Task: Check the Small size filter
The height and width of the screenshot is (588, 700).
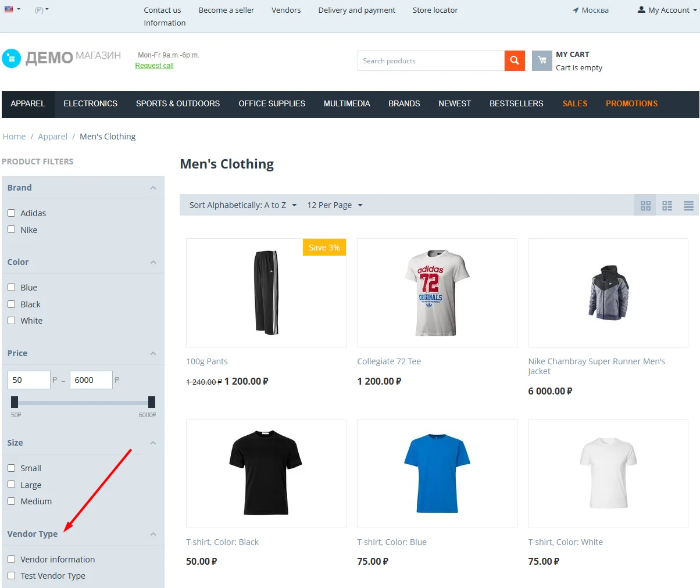Action: coord(11,468)
